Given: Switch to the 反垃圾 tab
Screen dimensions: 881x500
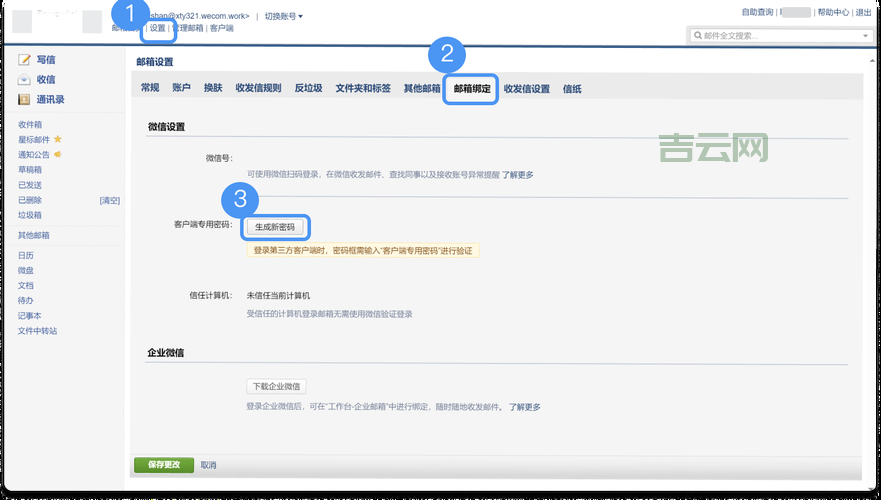Looking at the screenshot, I should [308, 88].
